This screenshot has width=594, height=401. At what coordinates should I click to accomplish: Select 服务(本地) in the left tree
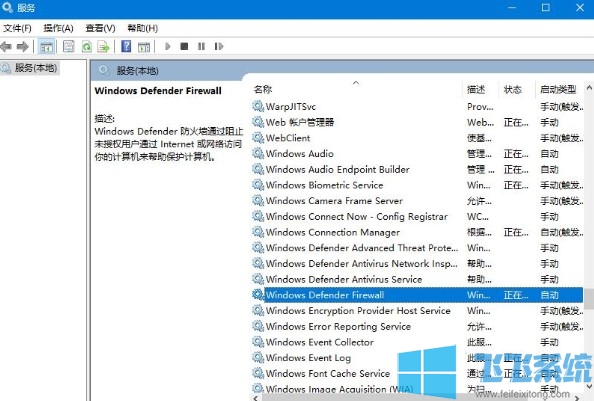pos(36,68)
